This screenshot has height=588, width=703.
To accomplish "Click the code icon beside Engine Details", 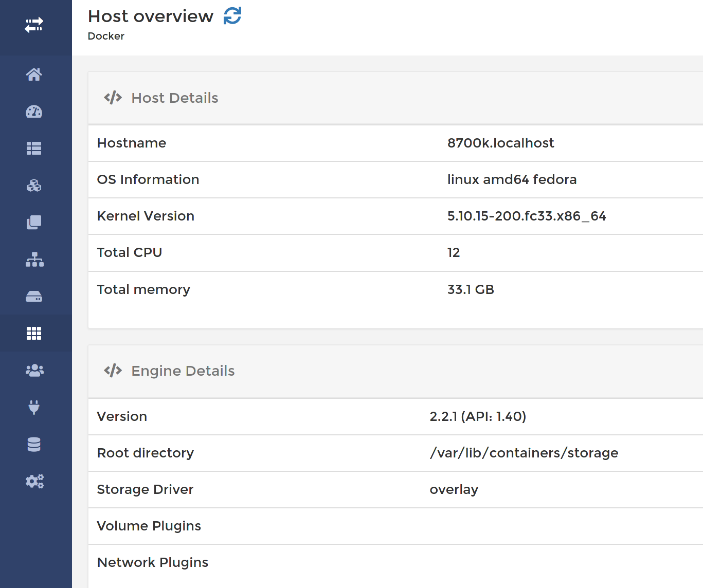I will tap(113, 371).
